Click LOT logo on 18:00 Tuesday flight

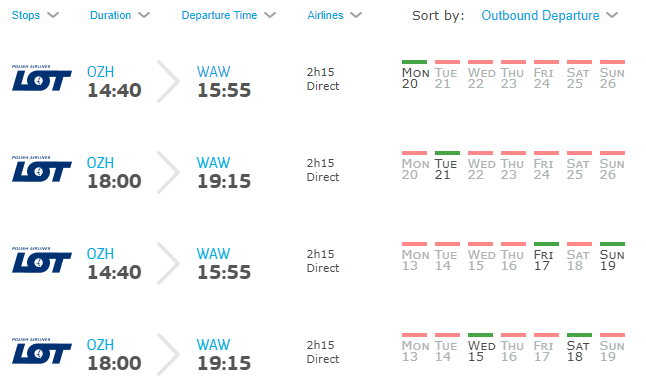pyautogui.click(x=42, y=169)
